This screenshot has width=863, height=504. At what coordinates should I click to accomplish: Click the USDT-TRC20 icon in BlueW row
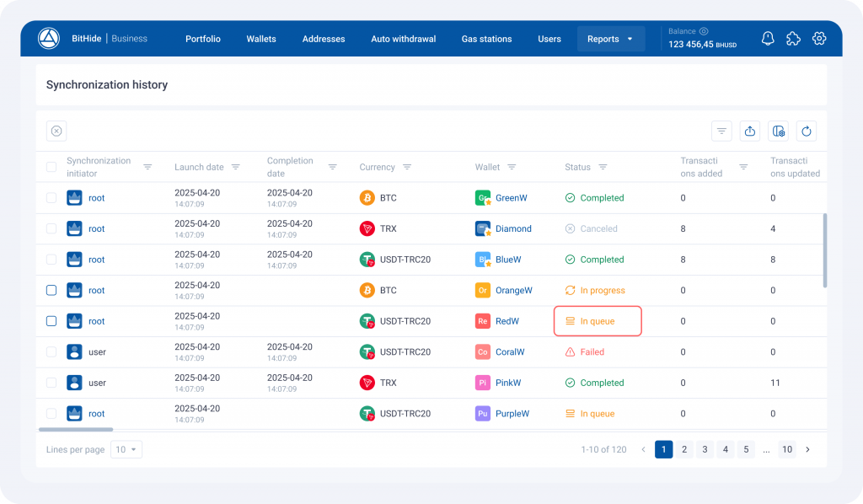pyautogui.click(x=367, y=259)
